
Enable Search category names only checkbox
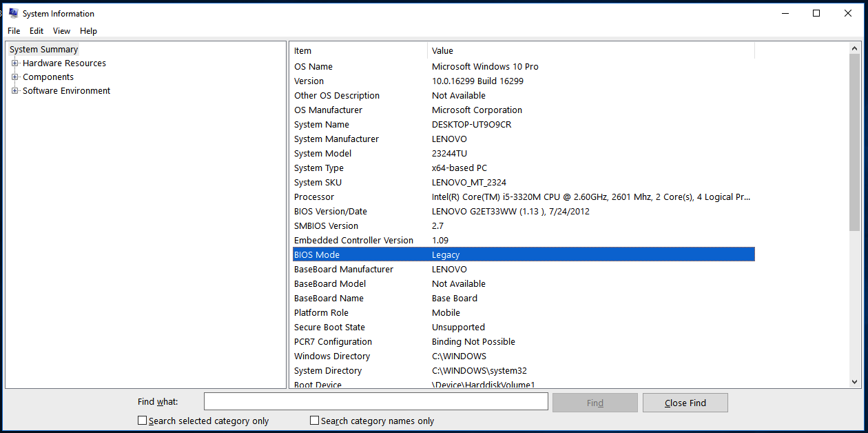315,421
